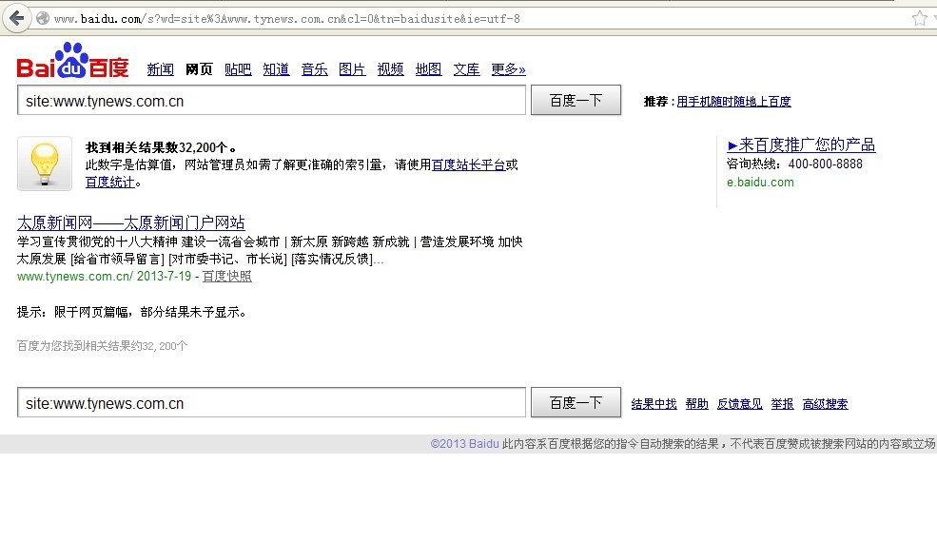Go to the 文库 library tab
Image resolution: width=937 pixels, height=560 pixels.
coord(466,69)
